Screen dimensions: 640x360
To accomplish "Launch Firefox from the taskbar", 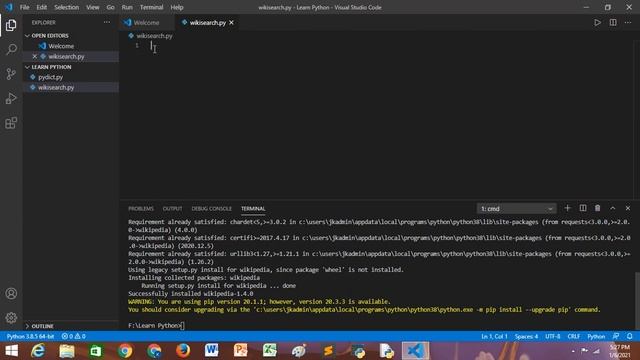I will coord(183,351).
